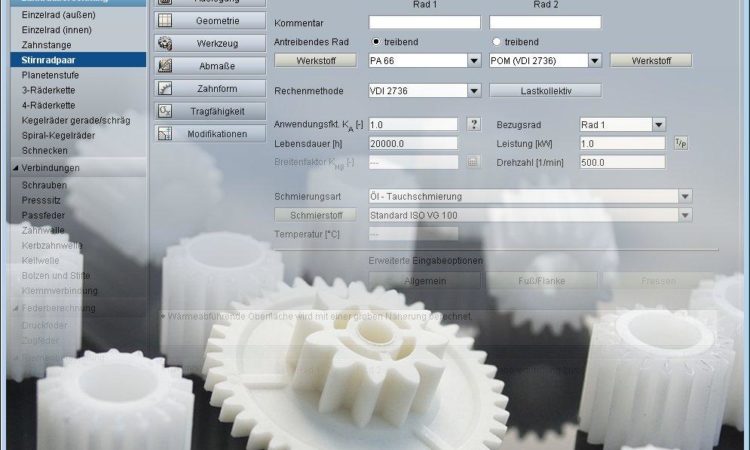Open the Rechenmethode VDI 2736 dropdown
This screenshot has height=450, width=750.
(474, 91)
